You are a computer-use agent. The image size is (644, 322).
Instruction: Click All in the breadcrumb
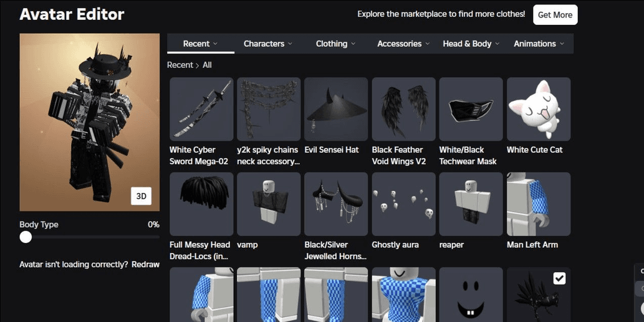207,65
